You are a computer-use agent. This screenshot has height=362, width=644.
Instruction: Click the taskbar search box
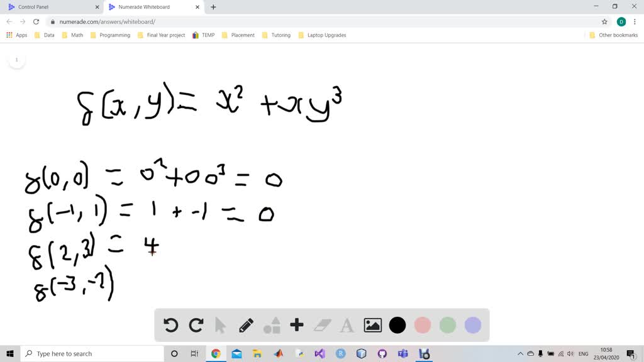[x=92, y=353]
